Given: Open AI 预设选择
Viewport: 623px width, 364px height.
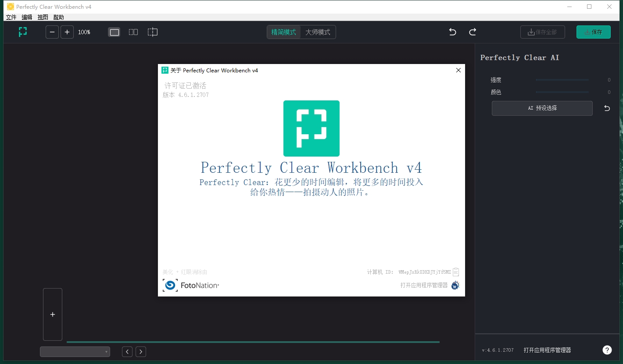Looking at the screenshot, I should 542,108.
